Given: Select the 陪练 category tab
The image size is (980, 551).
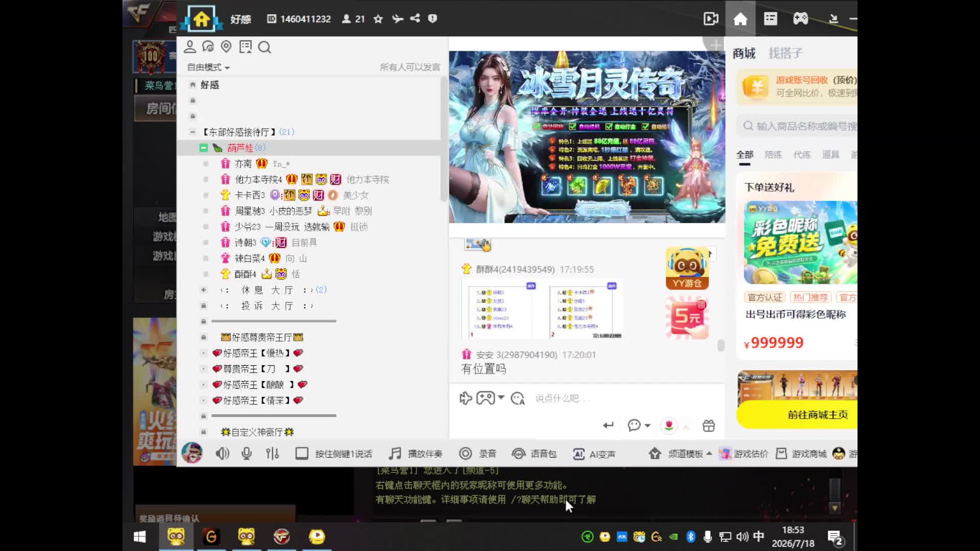Looking at the screenshot, I should [x=773, y=155].
